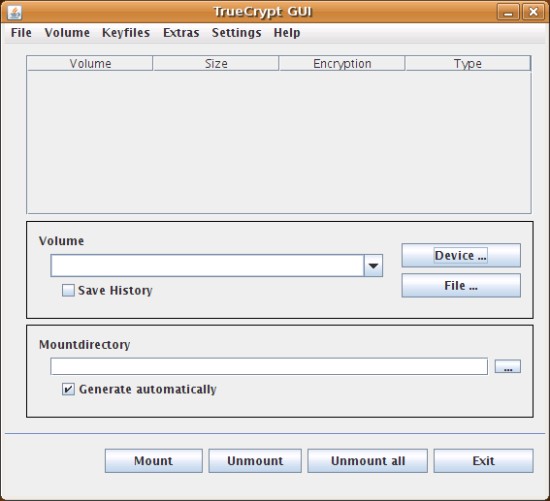Click the Unmount all button
The height and width of the screenshot is (501, 550).
[368, 461]
